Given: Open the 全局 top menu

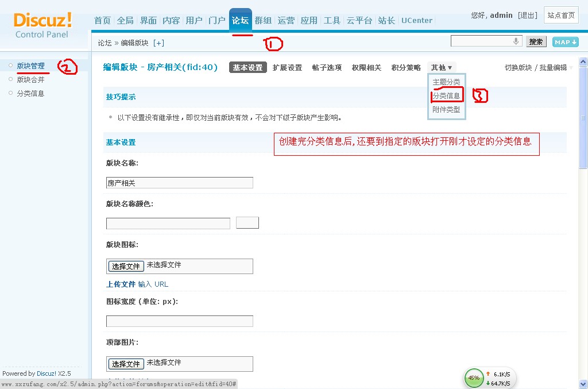Looking at the screenshot, I should tap(125, 20).
